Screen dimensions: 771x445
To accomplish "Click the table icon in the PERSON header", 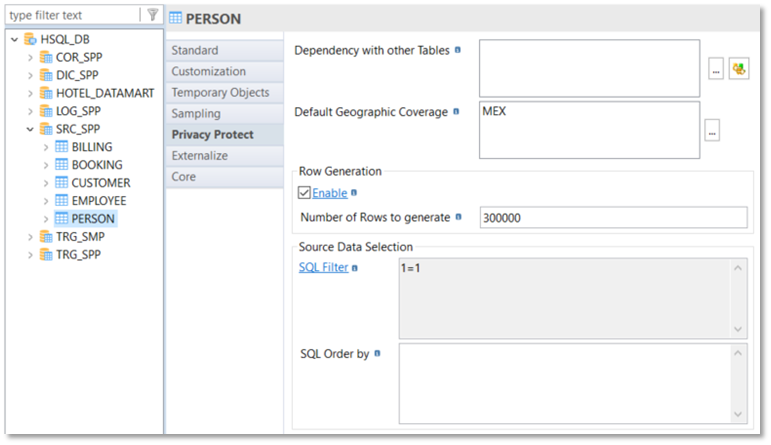I will click(176, 18).
